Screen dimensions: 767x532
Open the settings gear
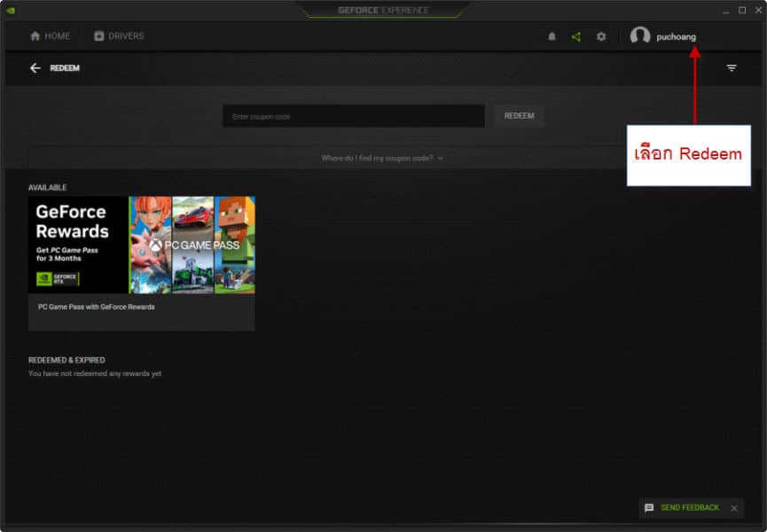tap(601, 36)
